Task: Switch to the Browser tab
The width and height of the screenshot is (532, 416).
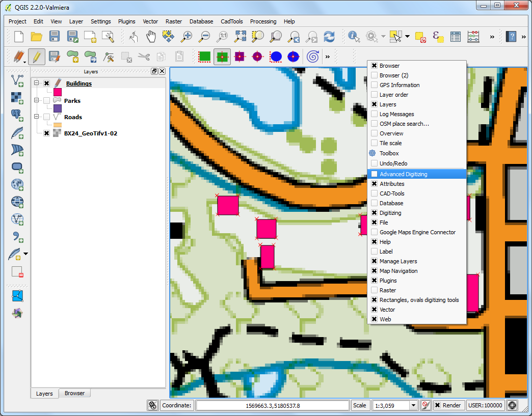Action: point(74,393)
